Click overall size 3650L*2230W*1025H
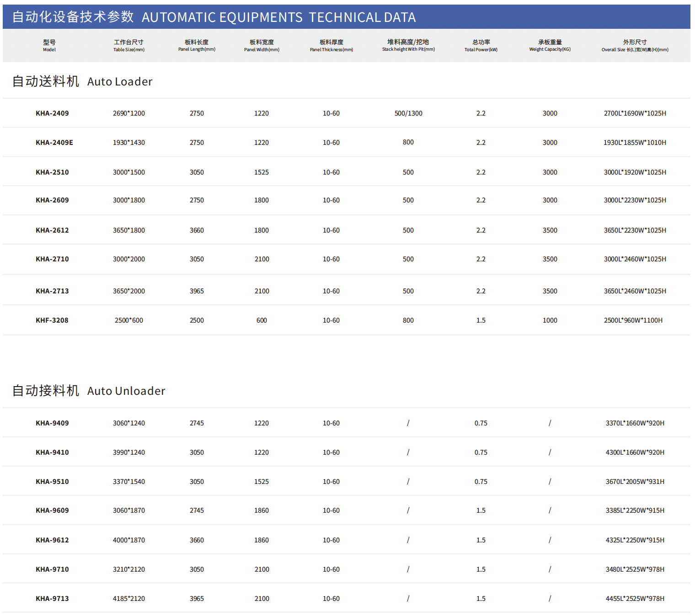The height and width of the screenshot is (616, 695). click(635, 230)
